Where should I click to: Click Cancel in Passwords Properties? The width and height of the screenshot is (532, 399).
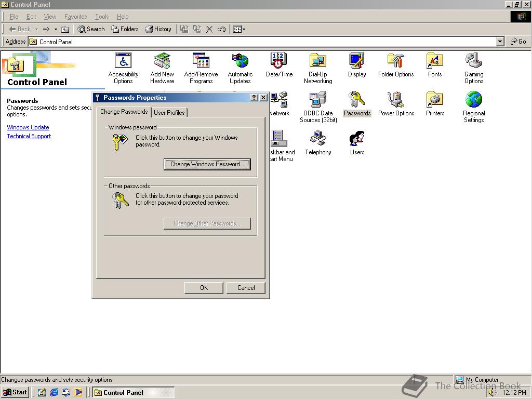pos(246,288)
